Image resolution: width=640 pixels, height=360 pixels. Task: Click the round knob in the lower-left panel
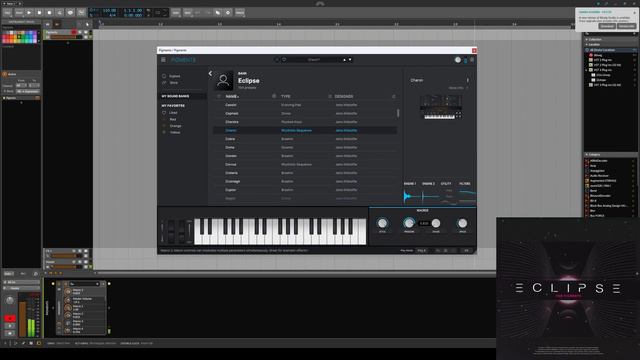point(10,301)
